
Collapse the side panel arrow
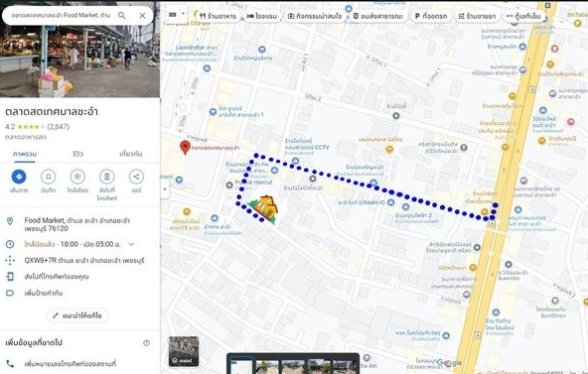(x=164, y=189)
